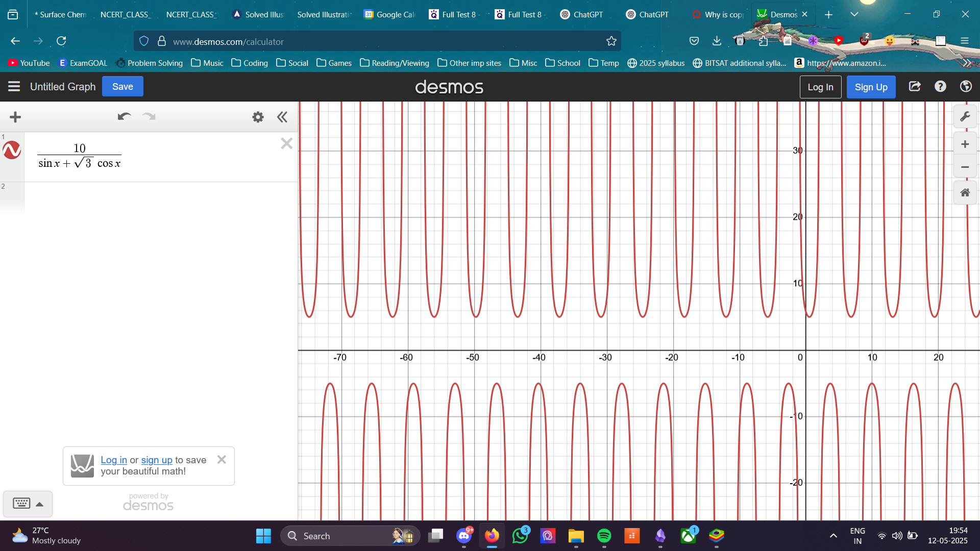Show tracking protection shield info
Screen dimensions: 980x551
(144, 41)
